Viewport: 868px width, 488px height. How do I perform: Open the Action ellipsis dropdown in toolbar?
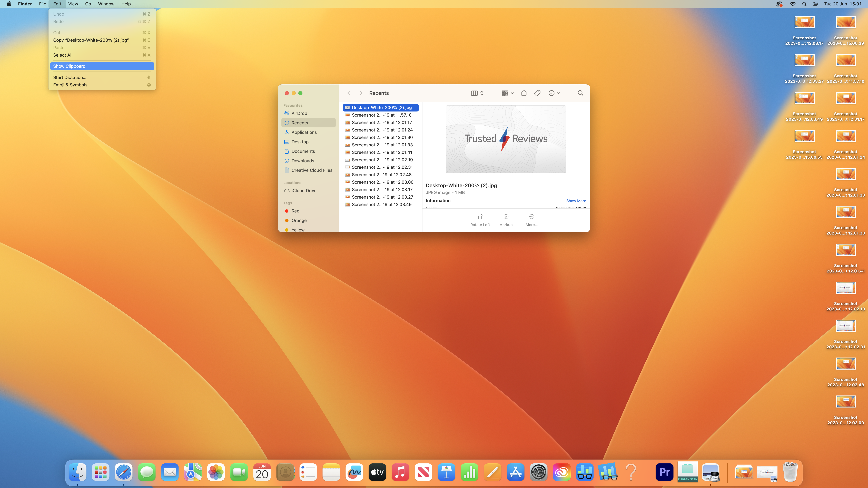pos(554,93)
